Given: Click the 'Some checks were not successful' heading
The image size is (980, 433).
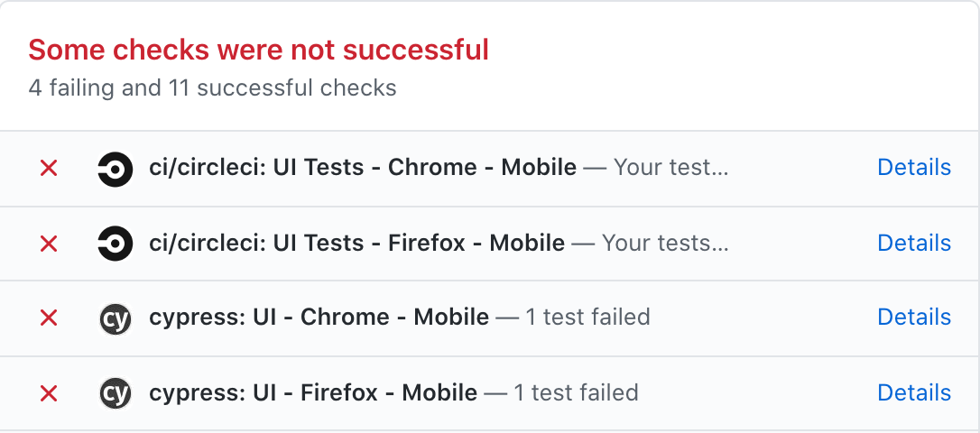Looking at the screenshot, I should point(258,50).
